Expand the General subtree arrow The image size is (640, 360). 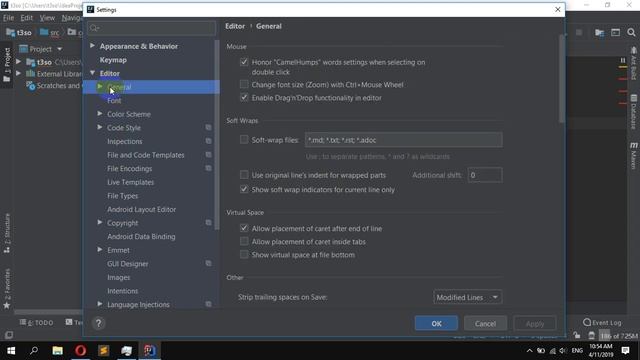(x=100, y=87)
